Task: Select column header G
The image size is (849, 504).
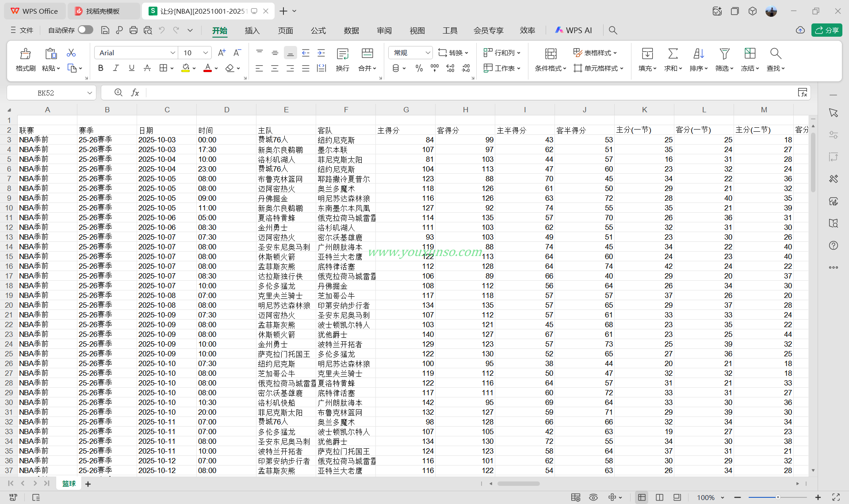Action: pyautogui.click(x=406, y=110)
